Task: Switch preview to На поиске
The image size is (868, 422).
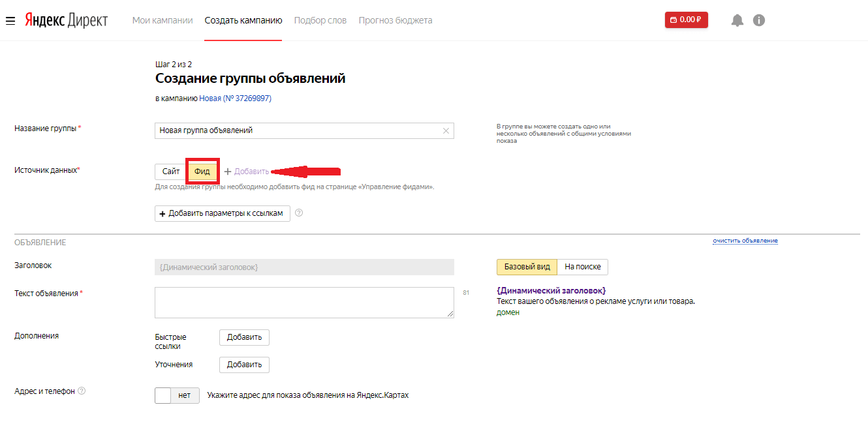Action: (582, 267)
